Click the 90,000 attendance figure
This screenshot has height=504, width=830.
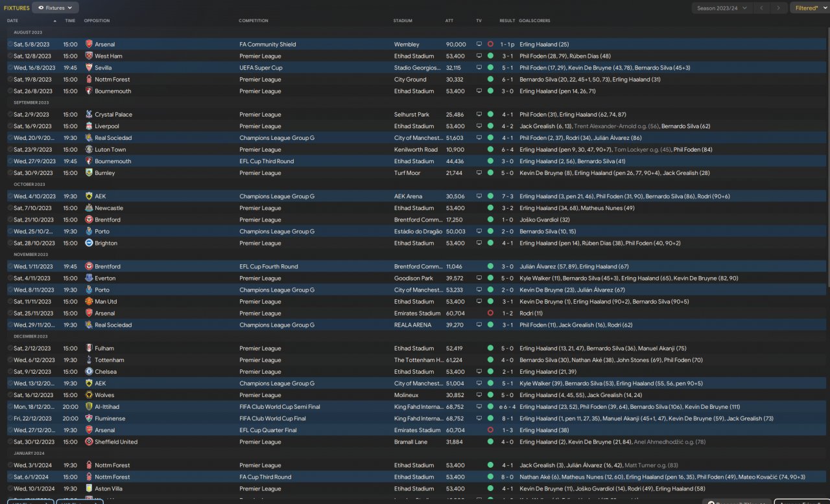tap(456, 45)
